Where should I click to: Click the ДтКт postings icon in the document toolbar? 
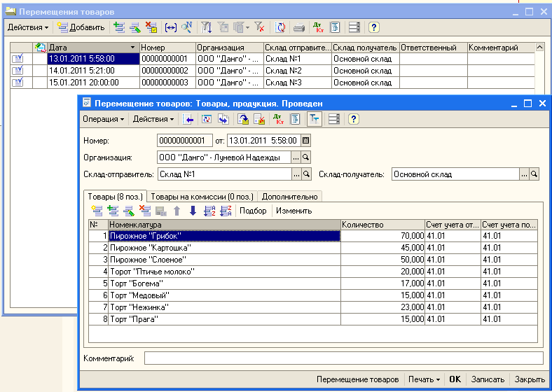277,119
